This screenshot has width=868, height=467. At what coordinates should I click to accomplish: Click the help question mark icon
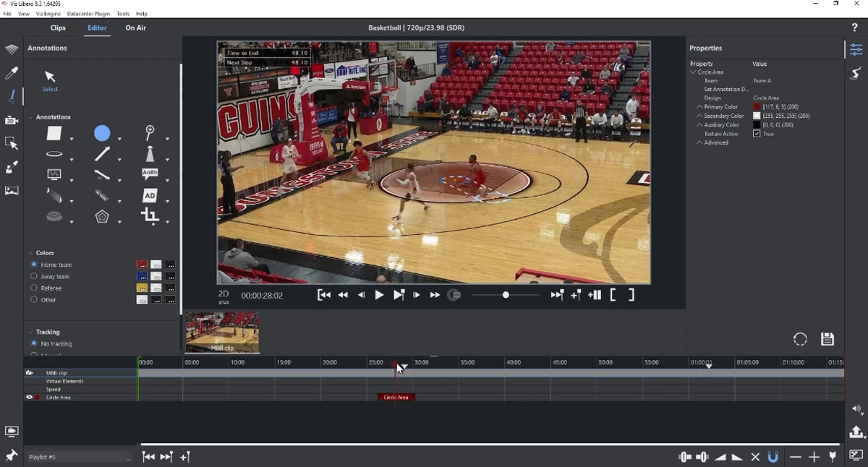tap(854, 27)
